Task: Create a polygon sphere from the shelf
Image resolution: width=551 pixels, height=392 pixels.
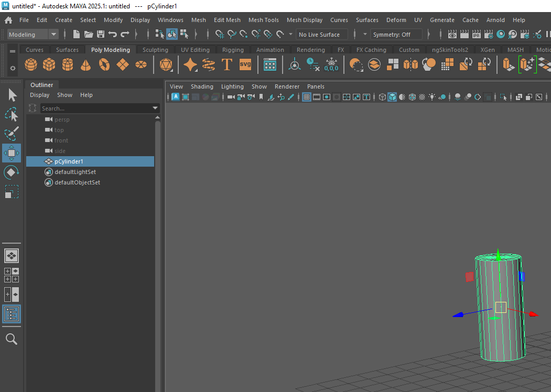Action: [x=31, y=64]
